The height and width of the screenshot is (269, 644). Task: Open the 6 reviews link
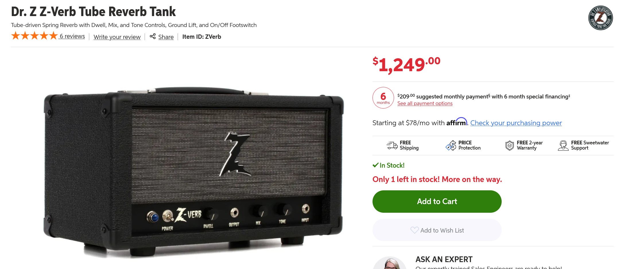click(72, 36)
